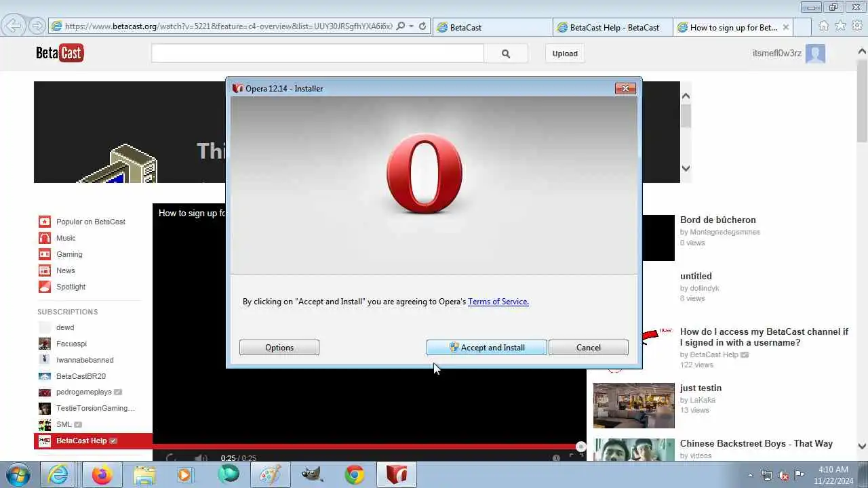Open the News category in sidebar
The width and height of the screenshot is (868, 488).
[x=66, y=270]
